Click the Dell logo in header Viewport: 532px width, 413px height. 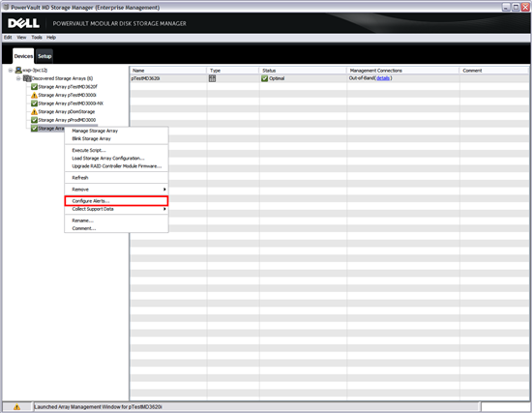coord(23,23)
